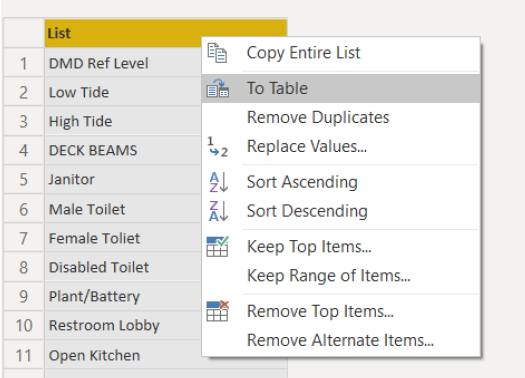Click row number 7 header
Screen dimensions: 525x378
pos(23,238)
